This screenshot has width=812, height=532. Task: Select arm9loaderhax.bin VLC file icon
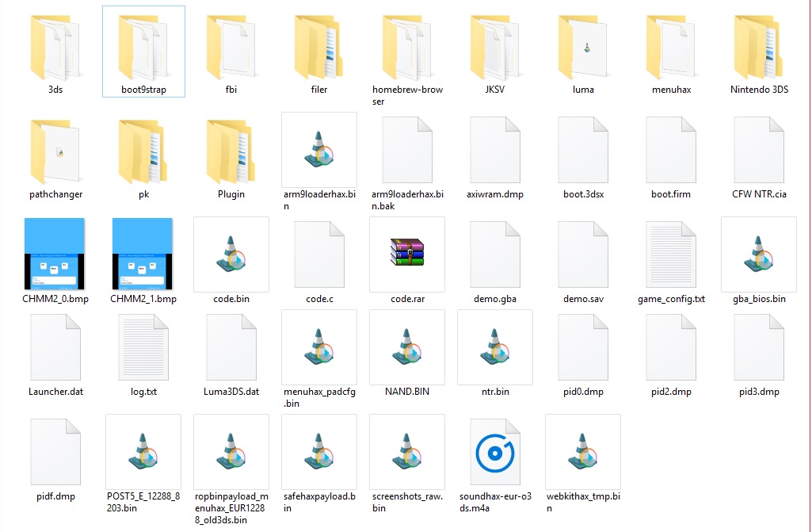319,150
